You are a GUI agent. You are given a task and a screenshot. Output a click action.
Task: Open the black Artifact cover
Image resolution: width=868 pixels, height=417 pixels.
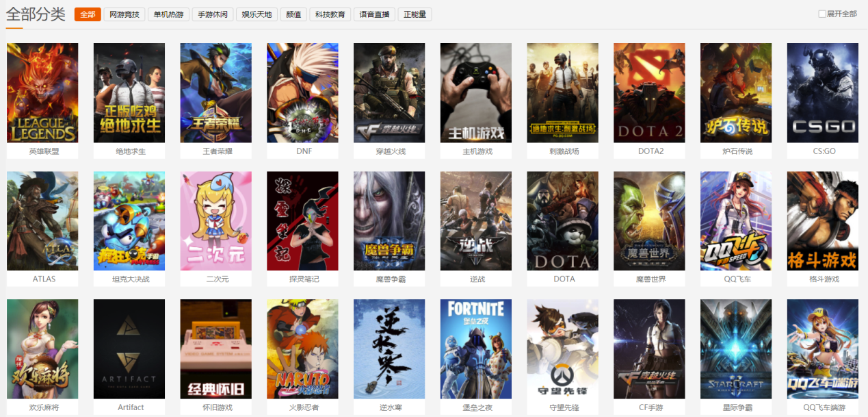(x=129, y=349)
